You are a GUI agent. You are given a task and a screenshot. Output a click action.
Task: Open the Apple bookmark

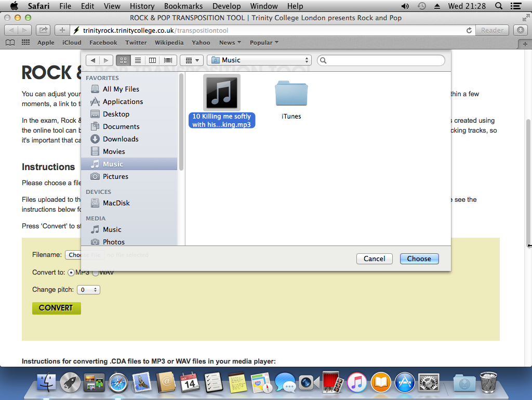[46, 43]
